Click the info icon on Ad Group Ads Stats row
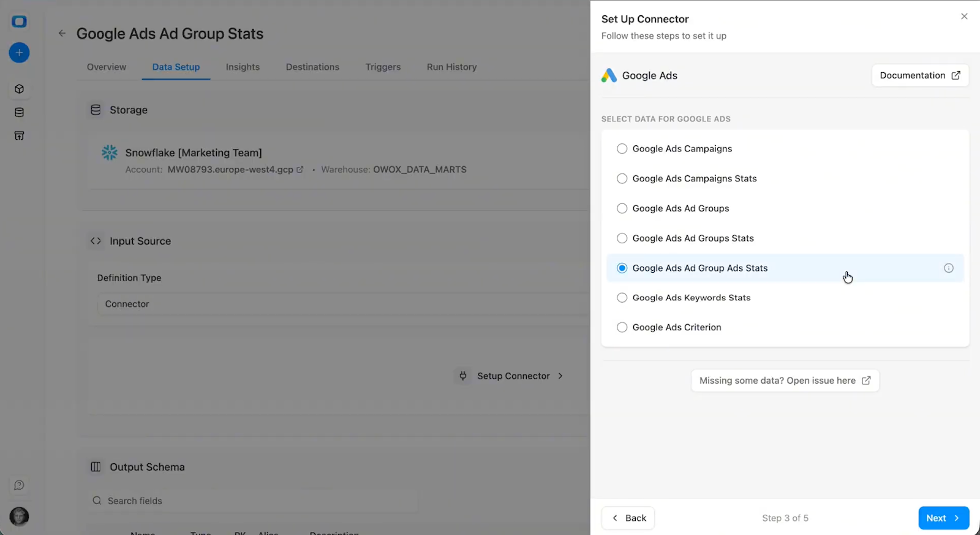Screen dimensions: 980x535 coord(949,268)
